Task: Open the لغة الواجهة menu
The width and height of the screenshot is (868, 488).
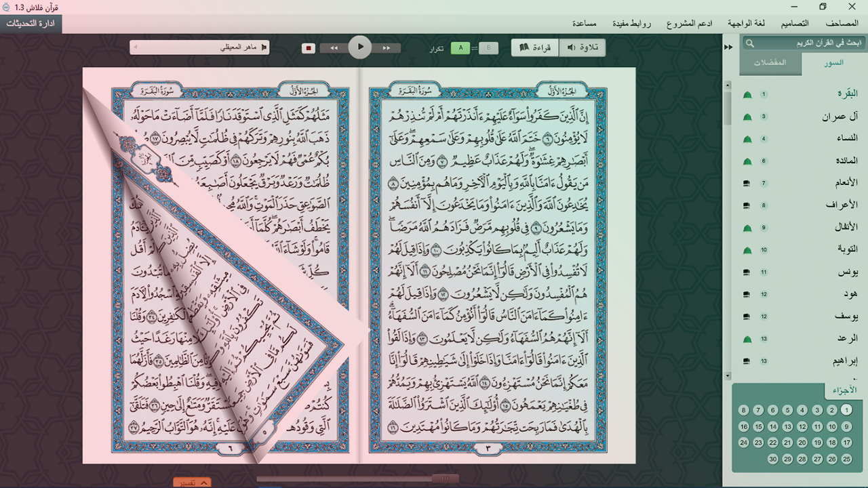Action: pos(747,23)
